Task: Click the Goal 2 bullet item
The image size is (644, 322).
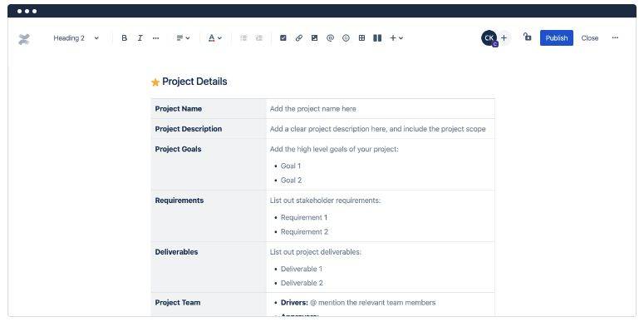Action: coord(291,180)
